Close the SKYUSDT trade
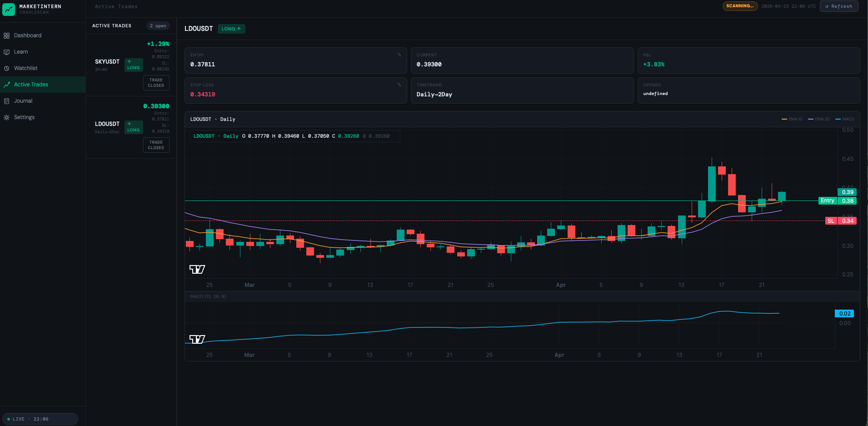The image size is (868, 426). 156,83
